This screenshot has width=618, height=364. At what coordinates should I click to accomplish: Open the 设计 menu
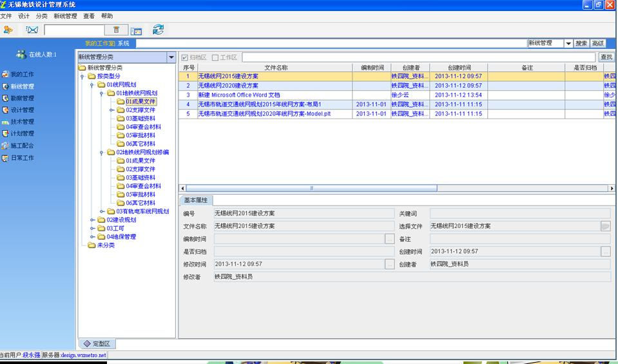click(x=24, y=15)
